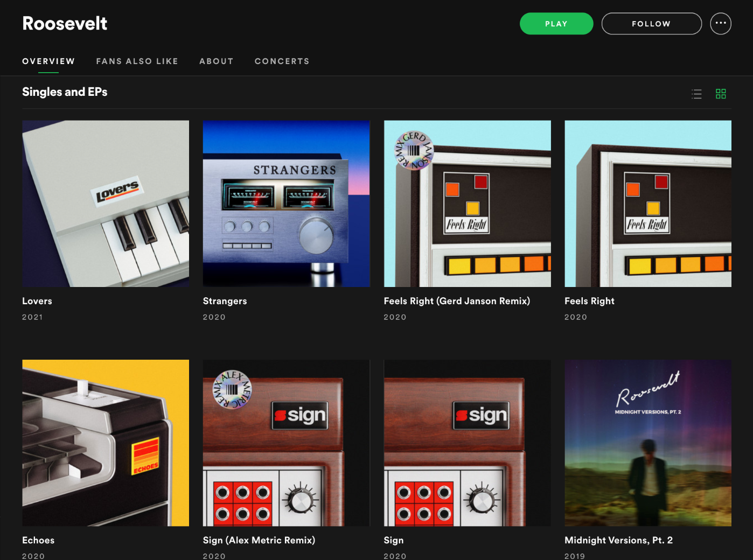Image resolution: width=753 pixels, height=560 pixels.
Task: Click the Singles and EPs heading
Action: pos(65,92)
